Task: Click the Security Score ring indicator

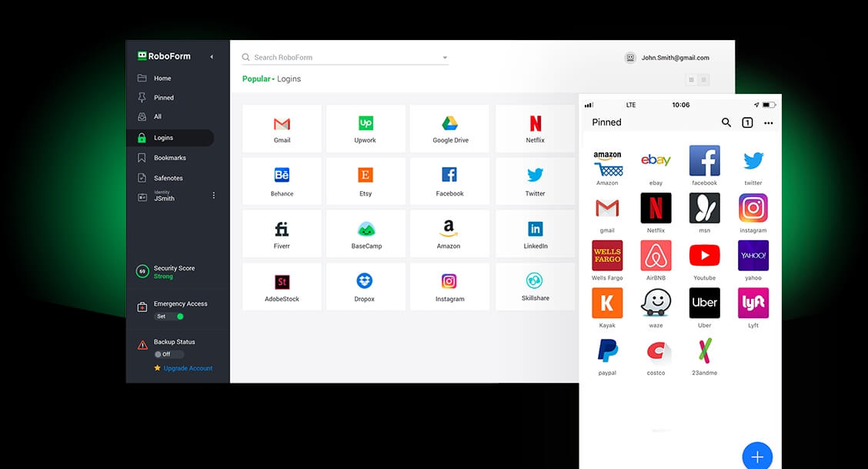Action: [142, 272]
